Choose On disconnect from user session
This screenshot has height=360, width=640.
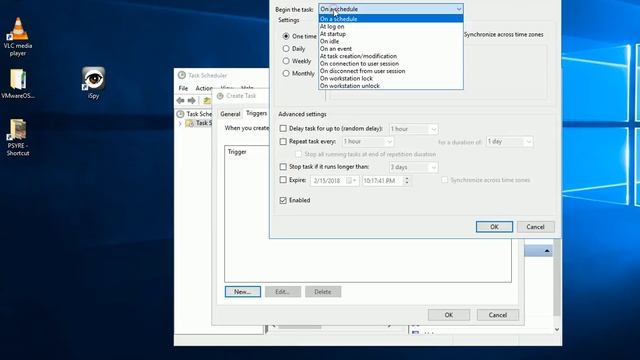391,71
